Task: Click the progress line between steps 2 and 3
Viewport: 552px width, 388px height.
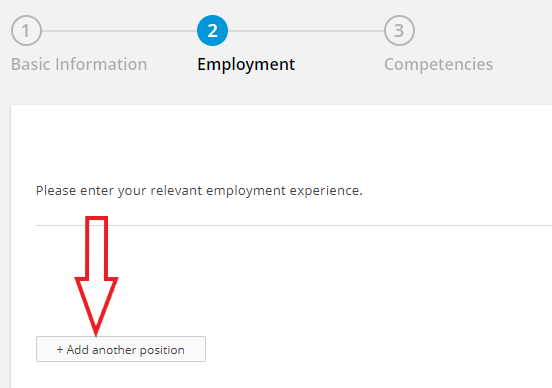Action: [306, 31]
